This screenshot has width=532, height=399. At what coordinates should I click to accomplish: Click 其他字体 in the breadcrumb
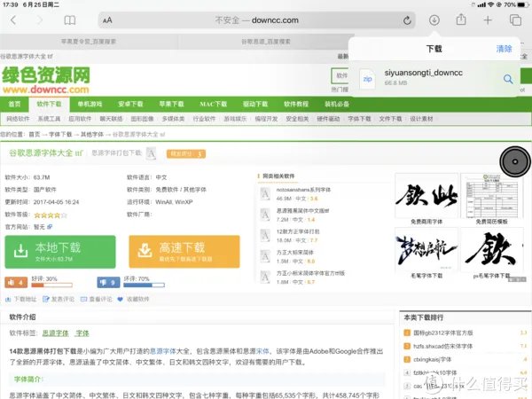point(92,135)
